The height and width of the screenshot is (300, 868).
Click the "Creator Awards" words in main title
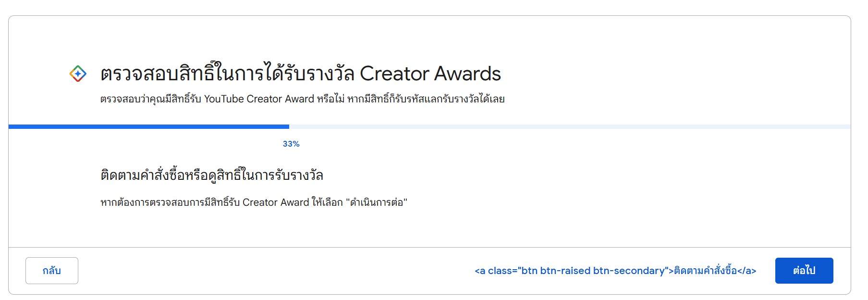[430, 74]
